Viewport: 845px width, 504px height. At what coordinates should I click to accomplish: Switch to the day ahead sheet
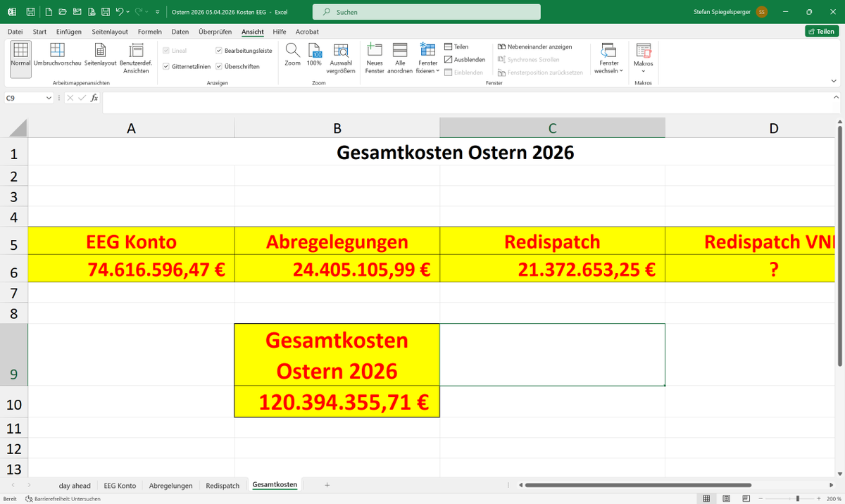(75, 486)
